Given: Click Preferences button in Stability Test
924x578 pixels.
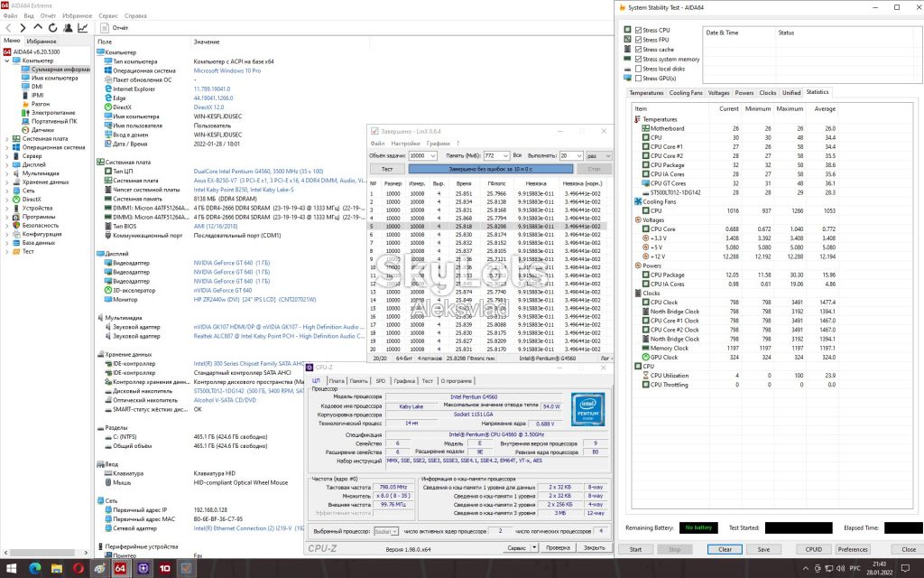Looking at the screenshot, I should [x=853, y=549].
